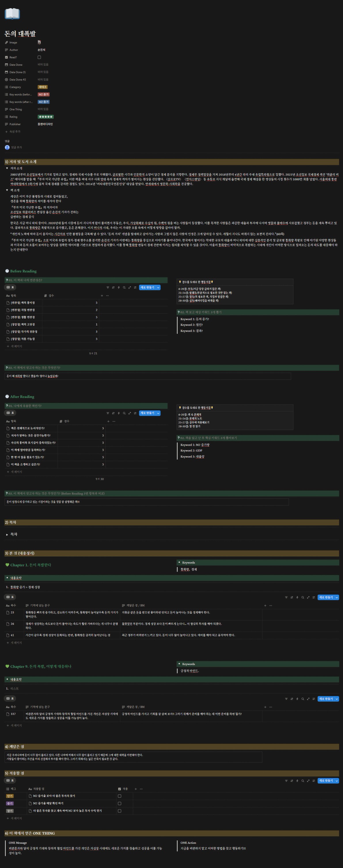Check 적용 box for 'M2 증가율 보다 더 좋은 투자처 찾기'
The image size is (343, 868).
point(120,796)
